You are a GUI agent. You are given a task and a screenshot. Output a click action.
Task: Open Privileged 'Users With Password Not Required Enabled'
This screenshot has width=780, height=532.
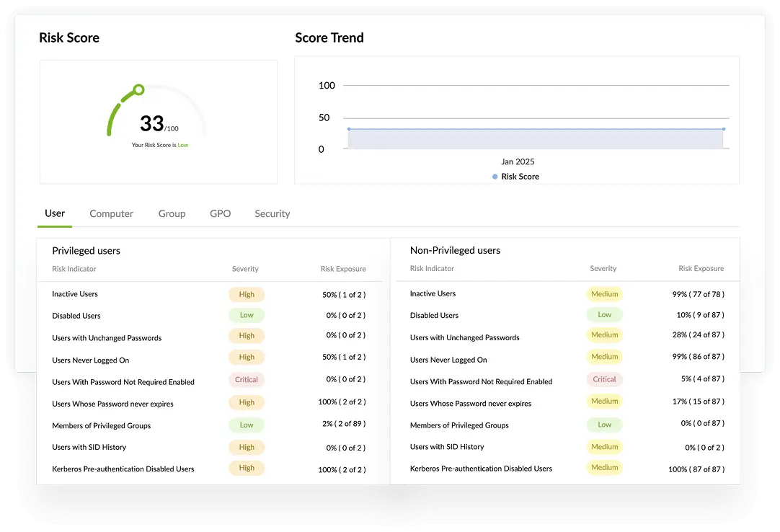(123, 382)
